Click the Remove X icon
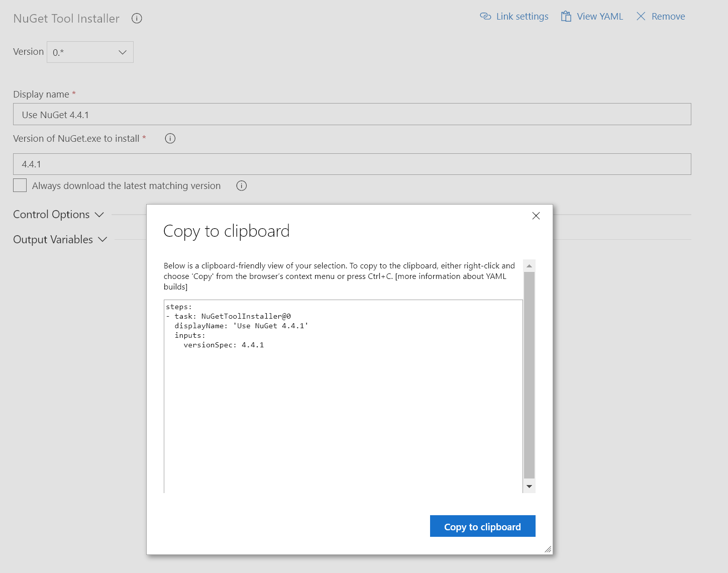 pos(641,17)
